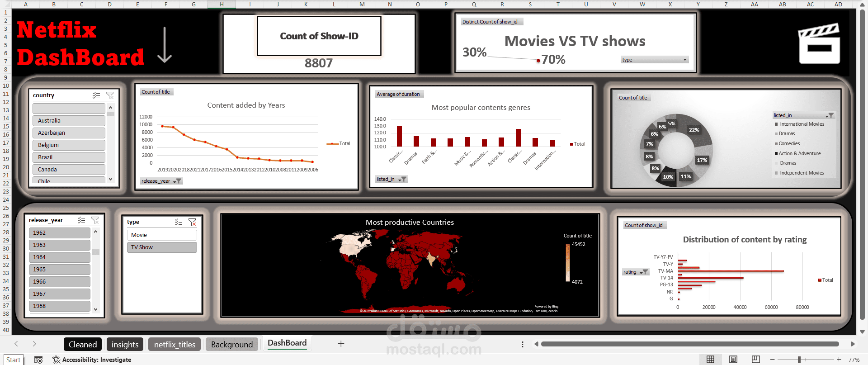Click Count of title button on donut chart
Viewport: 868px width, 365px height.
(633, 98)
